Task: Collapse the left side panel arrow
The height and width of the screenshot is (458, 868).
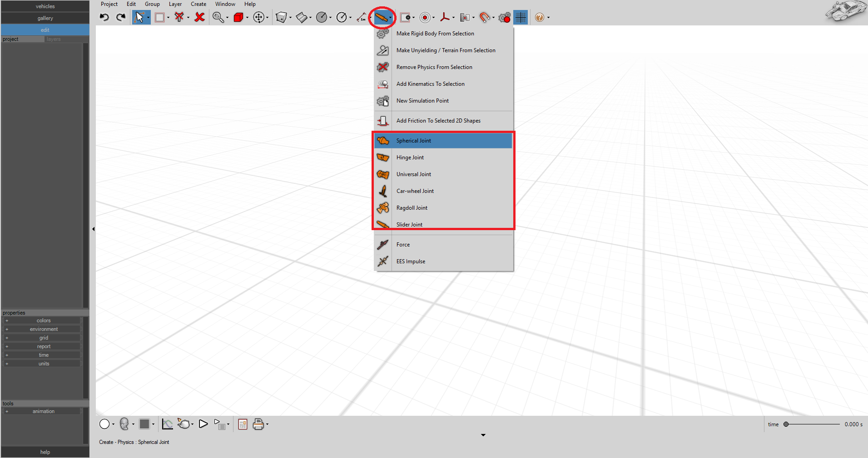Action: tap(93, 229)
